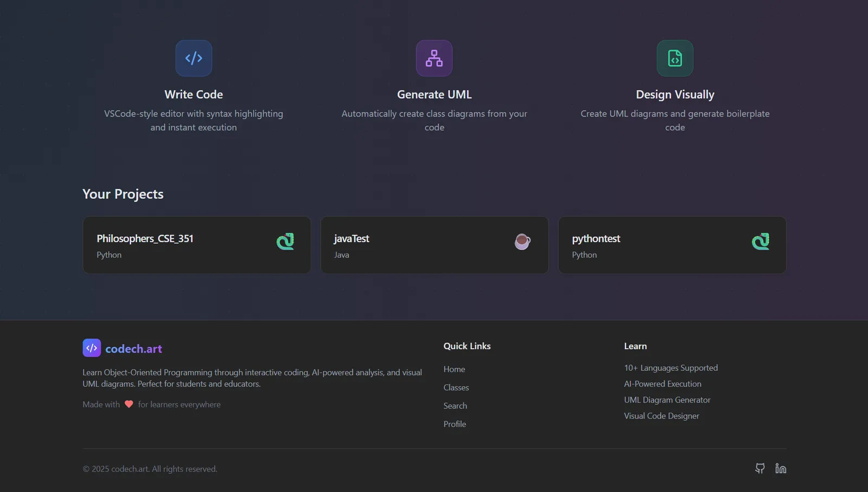This screenshot has width=868, height=492.
Task: Open the GitHub icon in footer
Action: 760,468
